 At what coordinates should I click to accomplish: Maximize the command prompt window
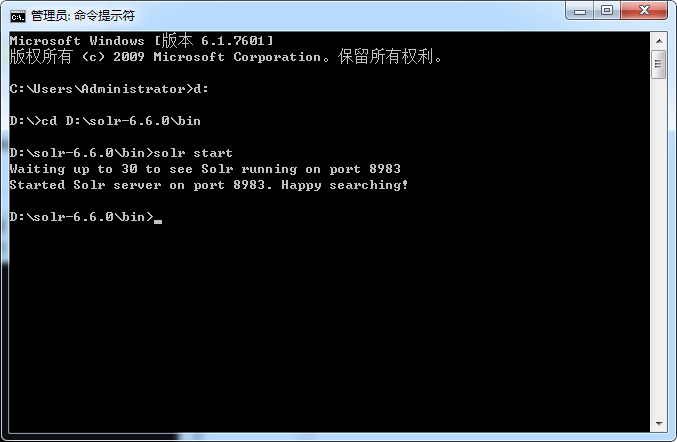click(x=607, y=11)
